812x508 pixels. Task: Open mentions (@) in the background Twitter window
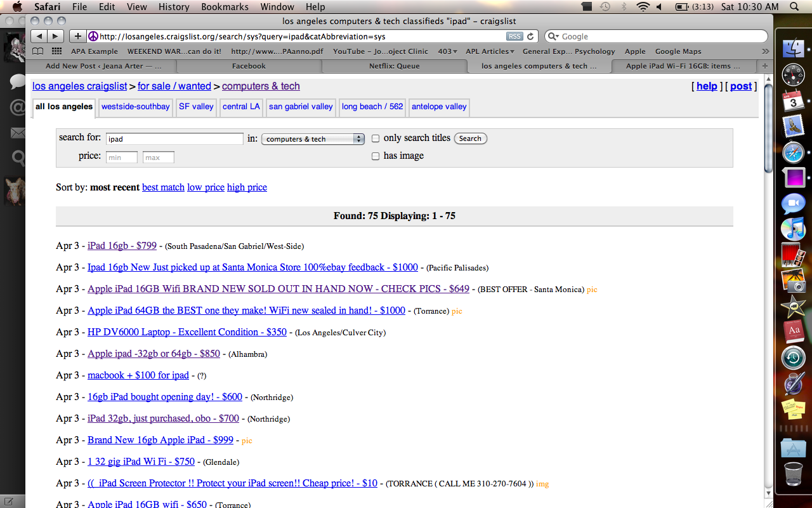[x=17, y=107]
